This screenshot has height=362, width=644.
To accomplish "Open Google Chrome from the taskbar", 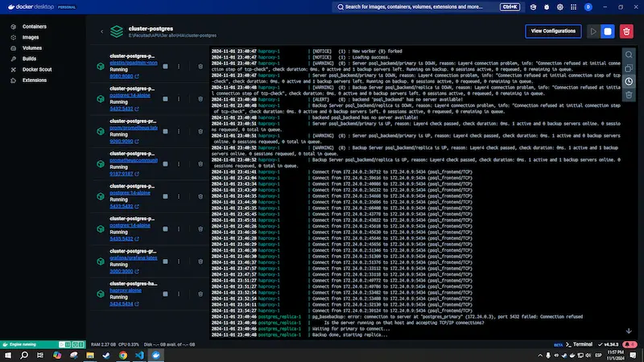I will pyautogui.click(x=123, y=356).
